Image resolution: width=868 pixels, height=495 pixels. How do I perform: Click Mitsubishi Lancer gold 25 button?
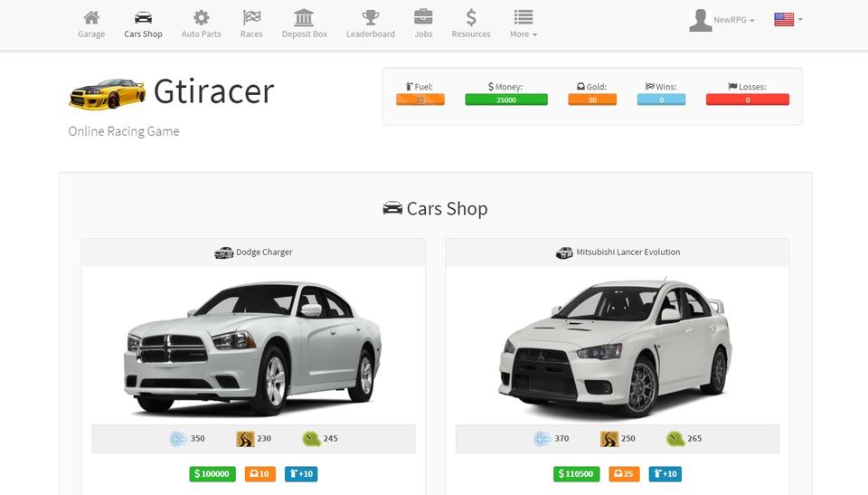[x=624, y=474]
